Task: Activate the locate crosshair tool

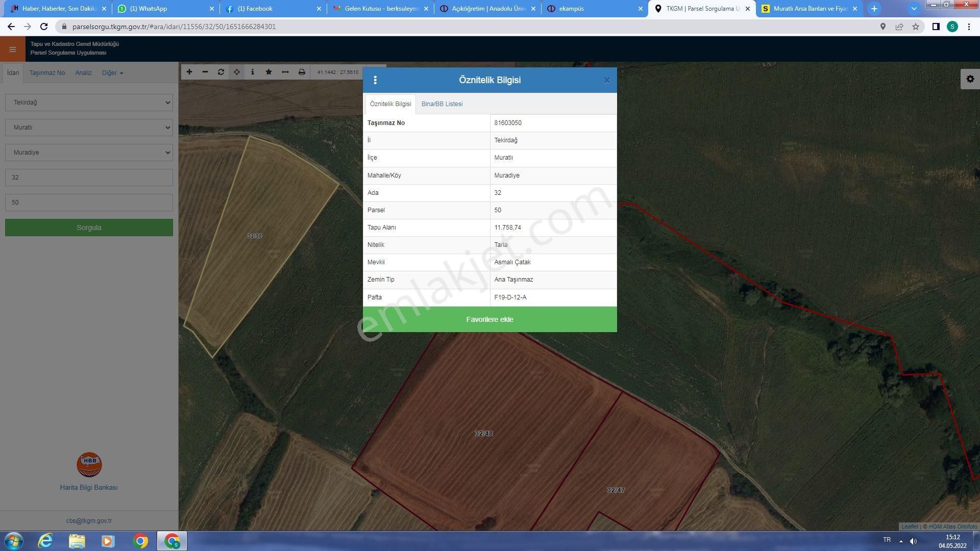Action: (x=237, y=72)
